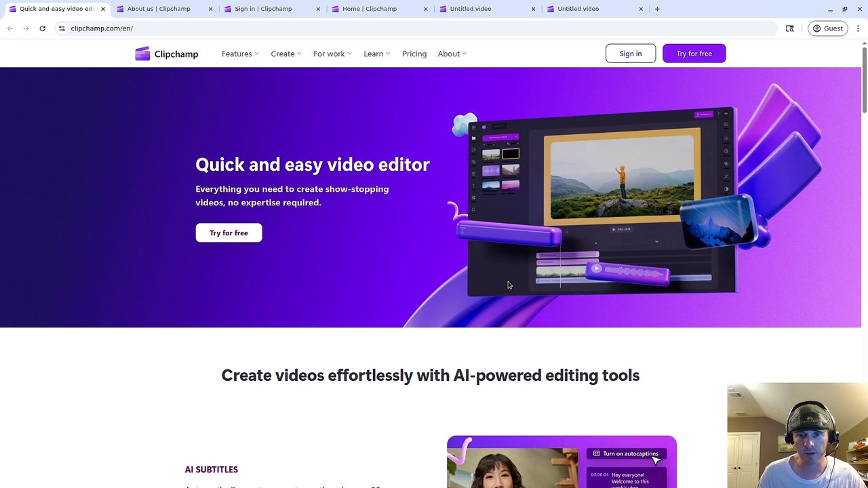Close the first 'Quick and easy video editor' tab
Viewport: 868px width, 488px height.
pyautogui.click(x=103, y=9)
